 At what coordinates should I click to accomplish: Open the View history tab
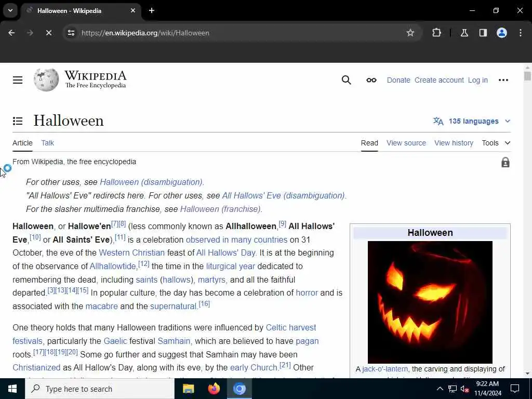[454, 143]
